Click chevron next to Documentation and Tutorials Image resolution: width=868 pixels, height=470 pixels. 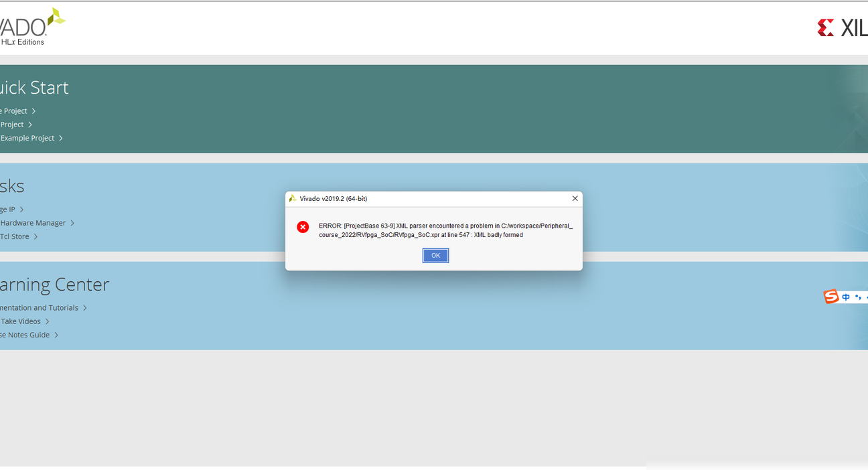85,308
